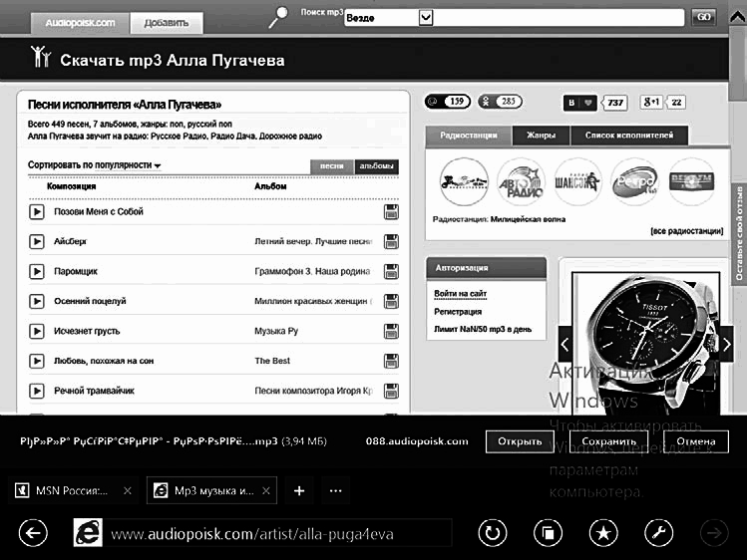Close the MSN Россия tab
The width and height of the screenshot is (747, 560).
point(128,490)
